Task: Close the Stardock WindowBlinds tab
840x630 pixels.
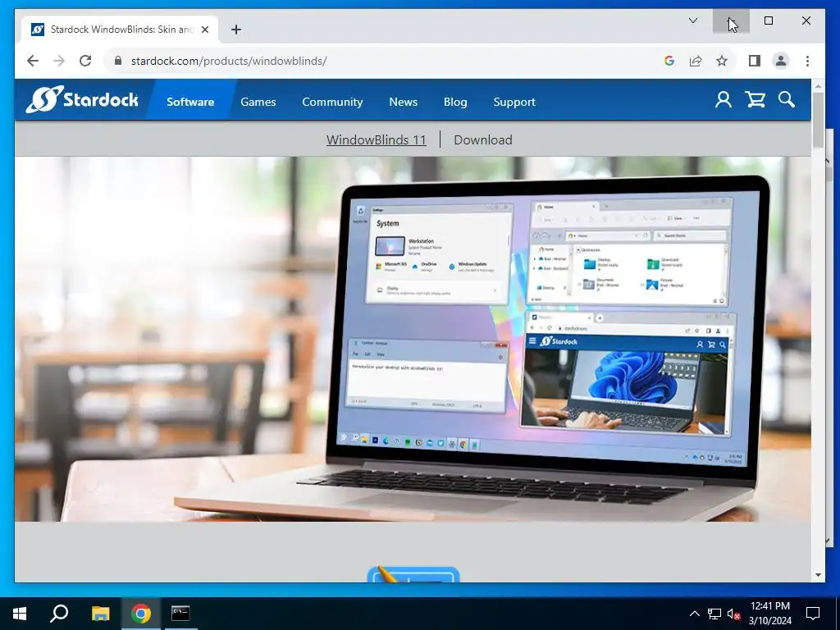Action: [x=204, y=30]
